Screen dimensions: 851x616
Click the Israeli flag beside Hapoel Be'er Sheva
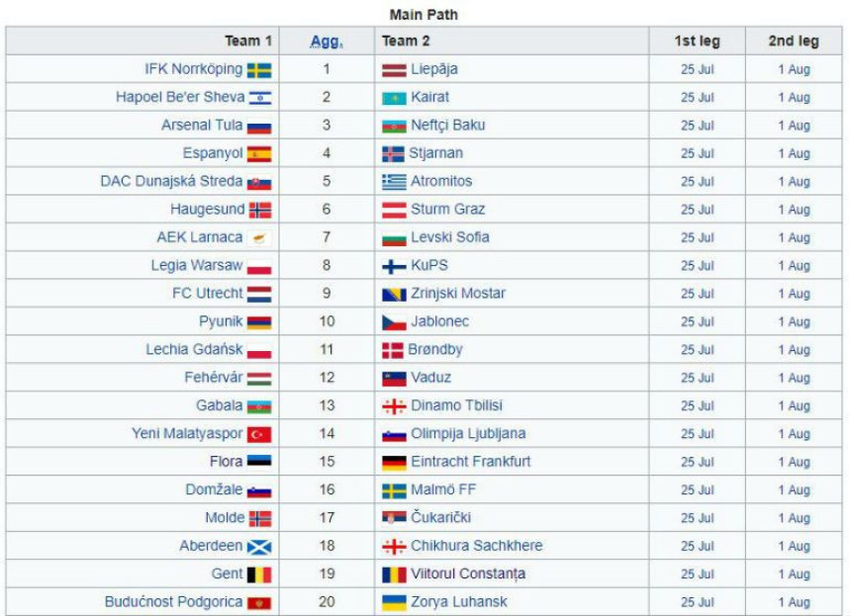260,98
